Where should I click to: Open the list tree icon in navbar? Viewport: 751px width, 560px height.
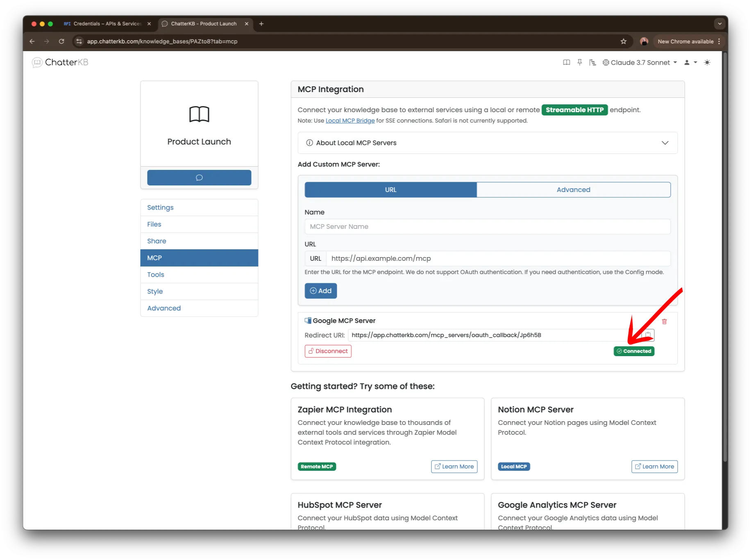(592, 63)
